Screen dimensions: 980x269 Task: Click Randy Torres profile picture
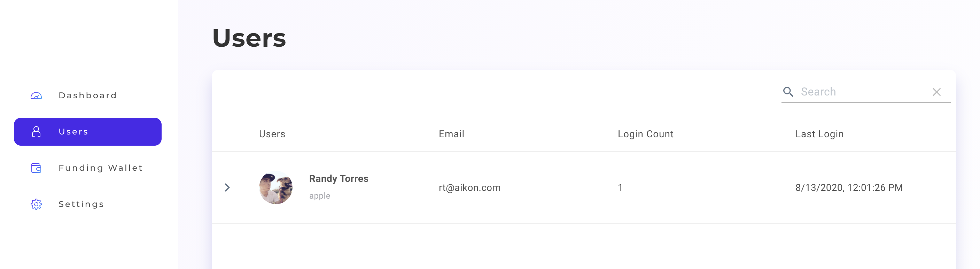276,187
